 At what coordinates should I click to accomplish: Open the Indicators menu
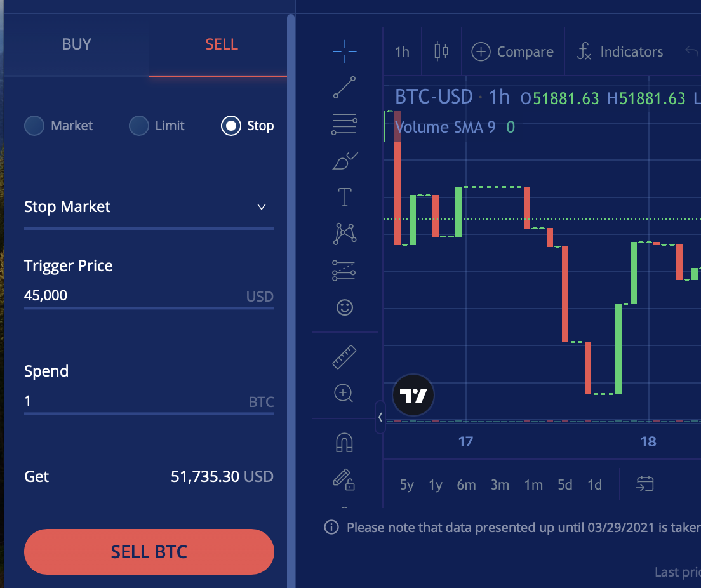click(x=620, y=51)
